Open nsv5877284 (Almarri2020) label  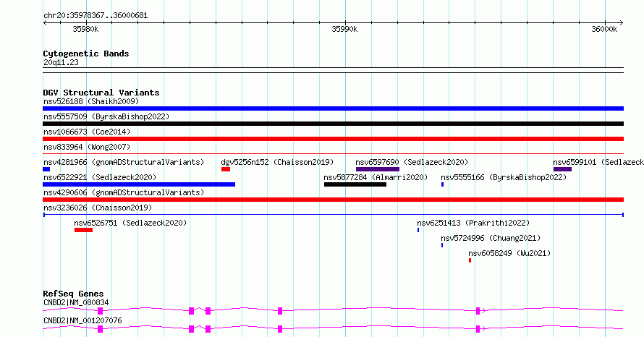[376, 177]
